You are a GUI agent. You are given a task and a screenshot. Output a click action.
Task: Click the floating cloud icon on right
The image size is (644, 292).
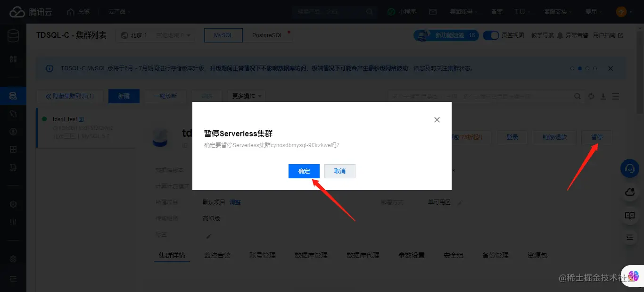tap(630, 192)
